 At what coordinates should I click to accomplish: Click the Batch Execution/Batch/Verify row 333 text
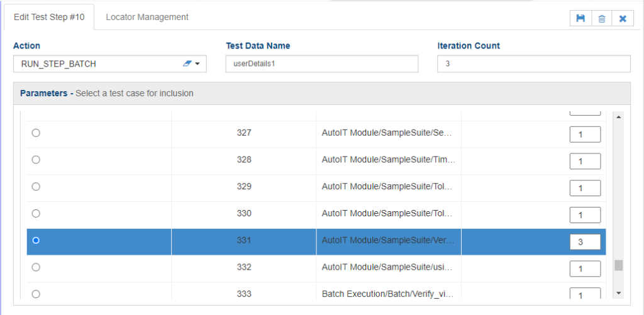click(x=388, y=294)
